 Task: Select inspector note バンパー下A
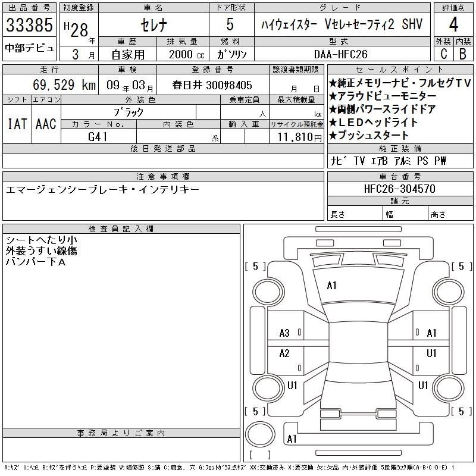click(x=36, y=262)
